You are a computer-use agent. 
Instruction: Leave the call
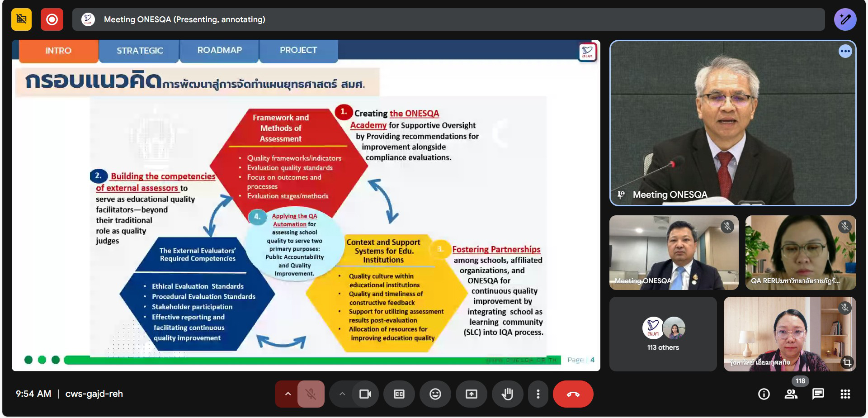(x=573, y=394)
